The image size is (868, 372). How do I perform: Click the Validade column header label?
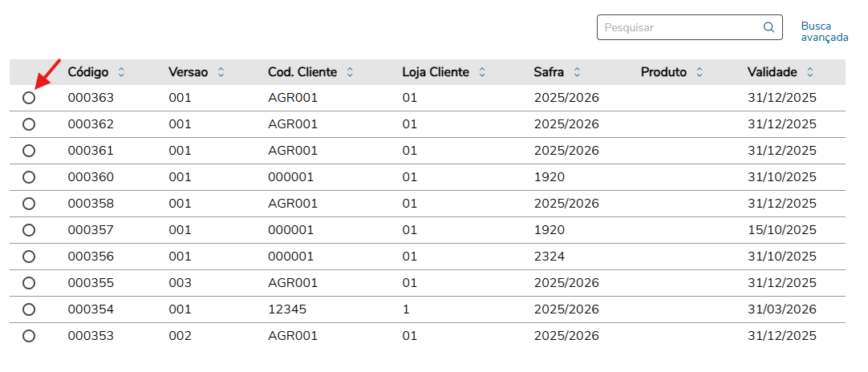(772, 72)
